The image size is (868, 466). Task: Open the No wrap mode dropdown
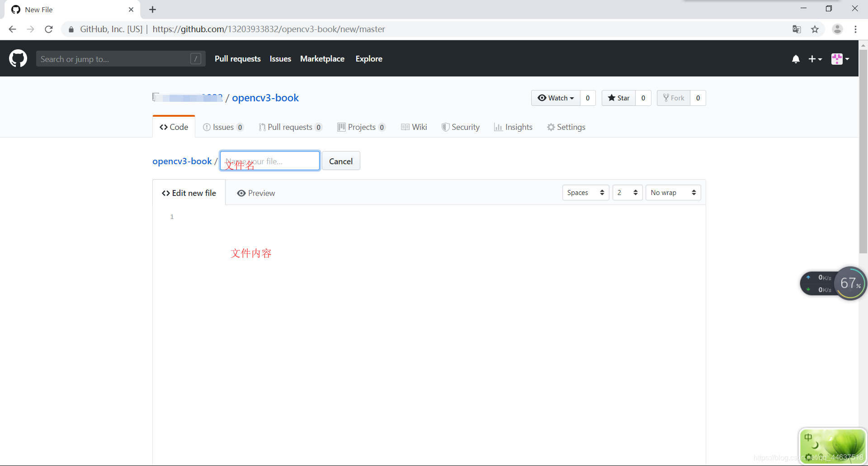pos(673,193)
